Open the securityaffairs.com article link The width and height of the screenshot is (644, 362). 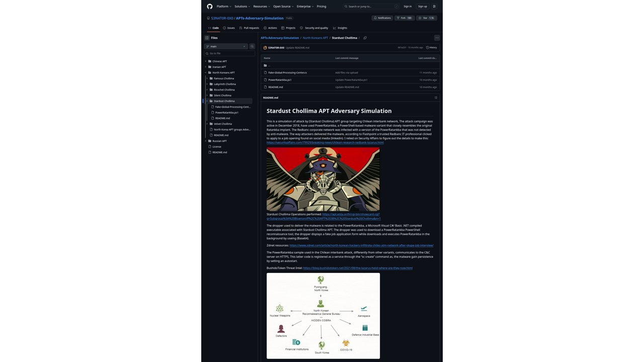pos(325,142)
